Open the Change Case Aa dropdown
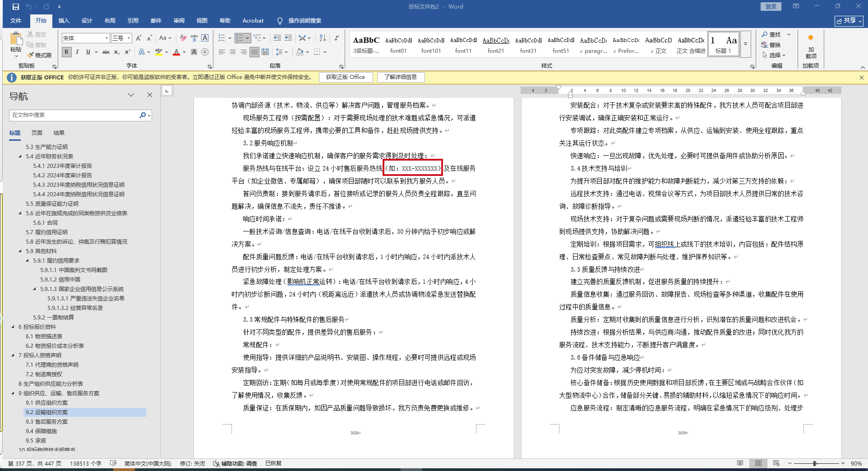The image size is (868, 471). click(x=165, y=38)
